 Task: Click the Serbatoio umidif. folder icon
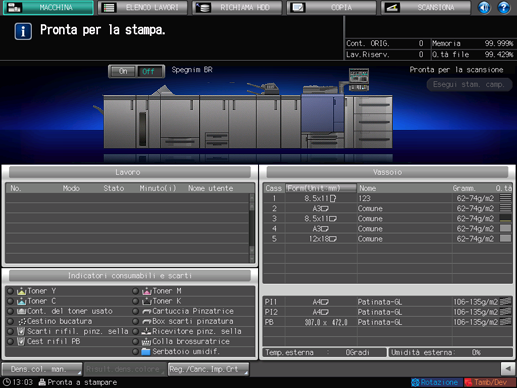(146, 352)
